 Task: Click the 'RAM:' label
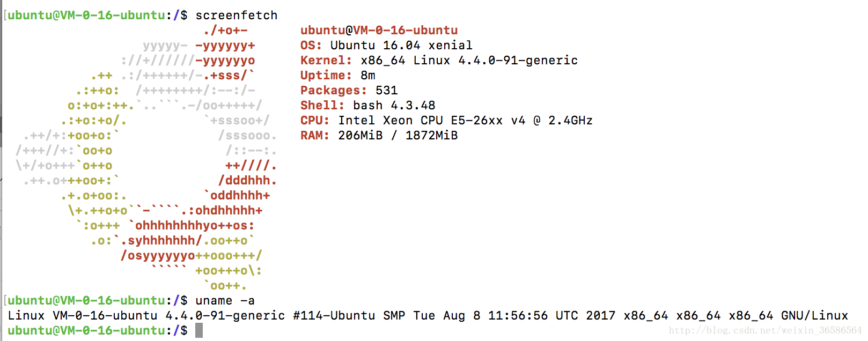315,135
